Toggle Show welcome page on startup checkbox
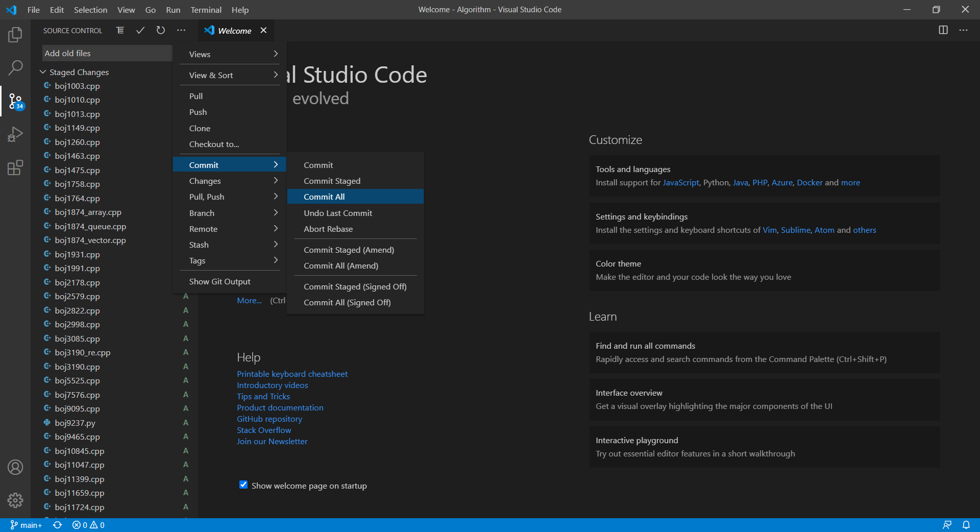This screenshot has width=980, height=532. tap(243, 485)
